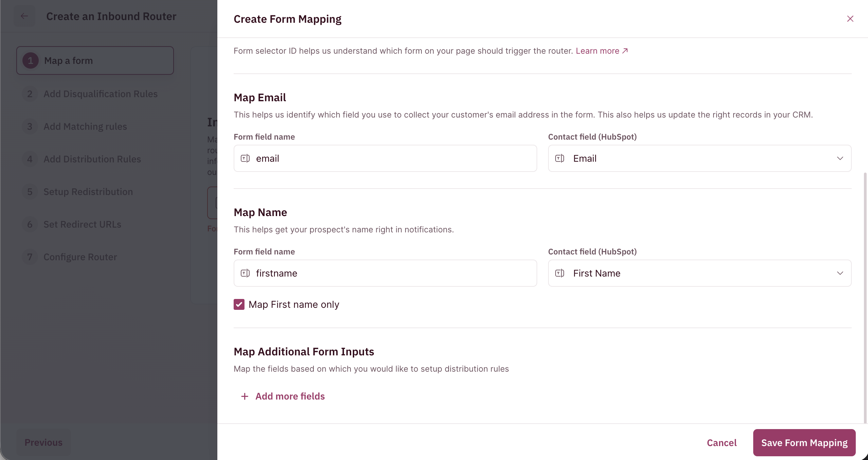
Task: Click the back arrow beside Create an Inbound Router
Action: coord(24,16)
